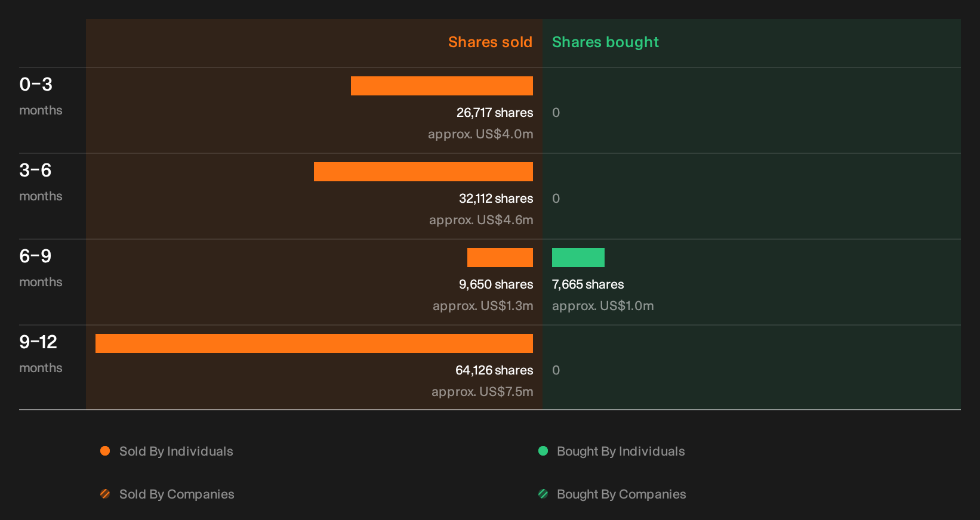Click the 'Sold By Companies' legend label

pos(177,494)
